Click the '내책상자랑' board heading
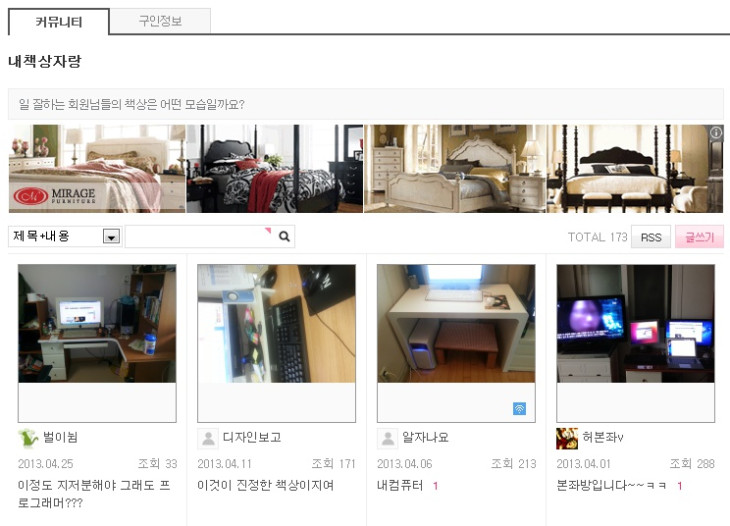 45,61
